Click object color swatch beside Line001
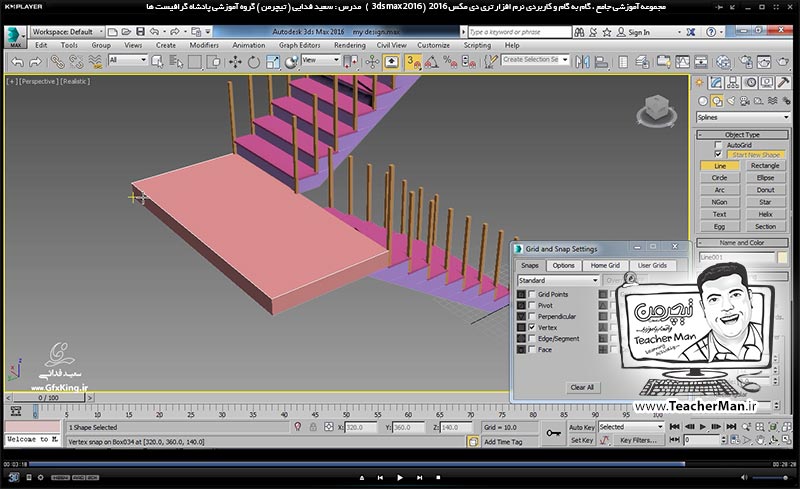 pyautogui.click(x=782, y=257)
